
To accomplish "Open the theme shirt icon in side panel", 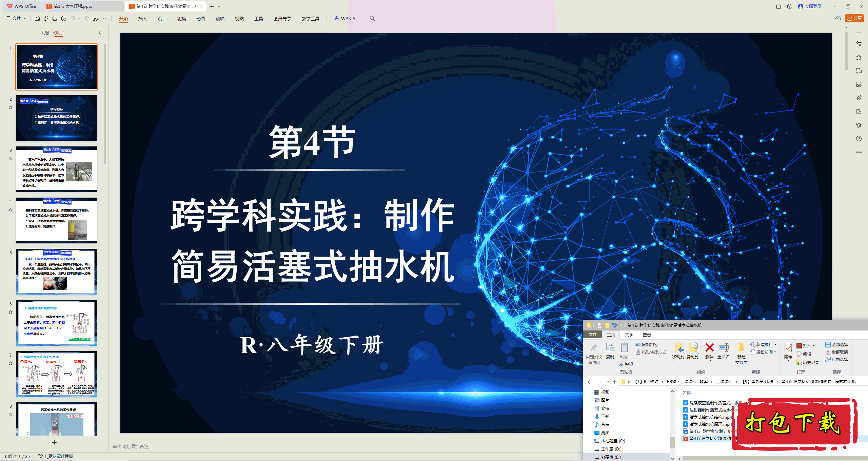I will (x=859, y=125).
